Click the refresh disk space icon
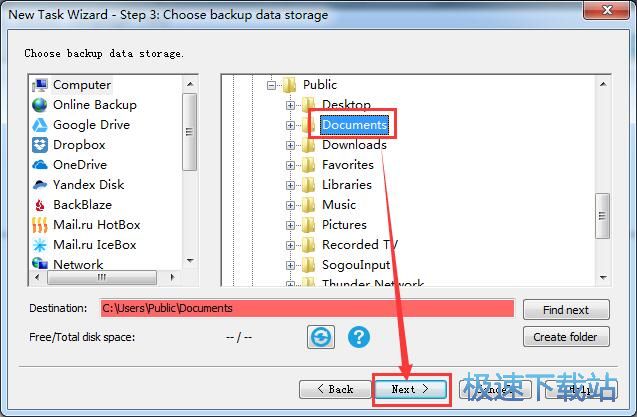This screenshot has height=417, width=637. (321, 337)
